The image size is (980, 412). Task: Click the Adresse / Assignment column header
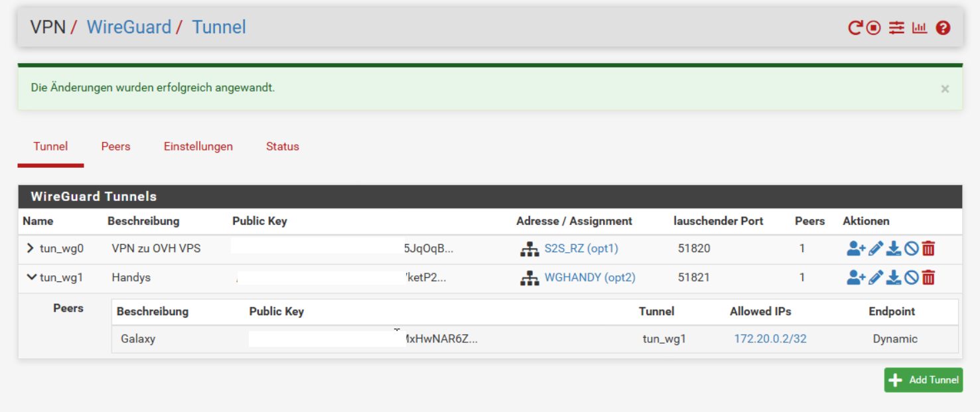pos(574,221)
